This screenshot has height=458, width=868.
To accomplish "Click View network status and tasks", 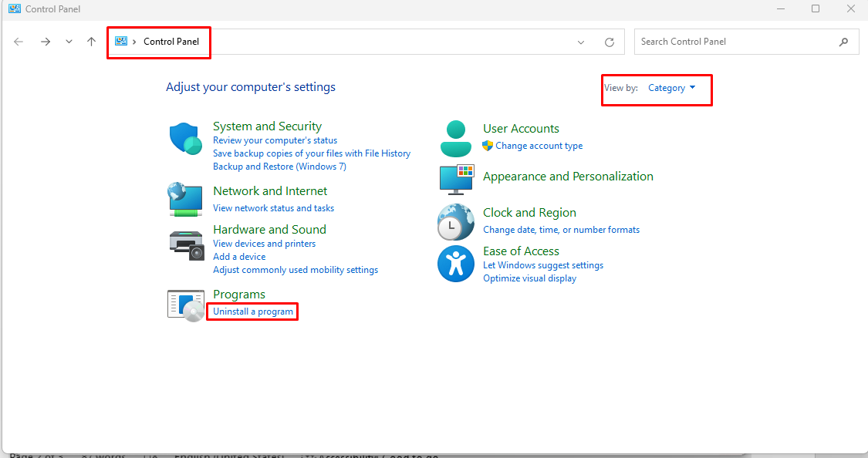I will [273, 208].
